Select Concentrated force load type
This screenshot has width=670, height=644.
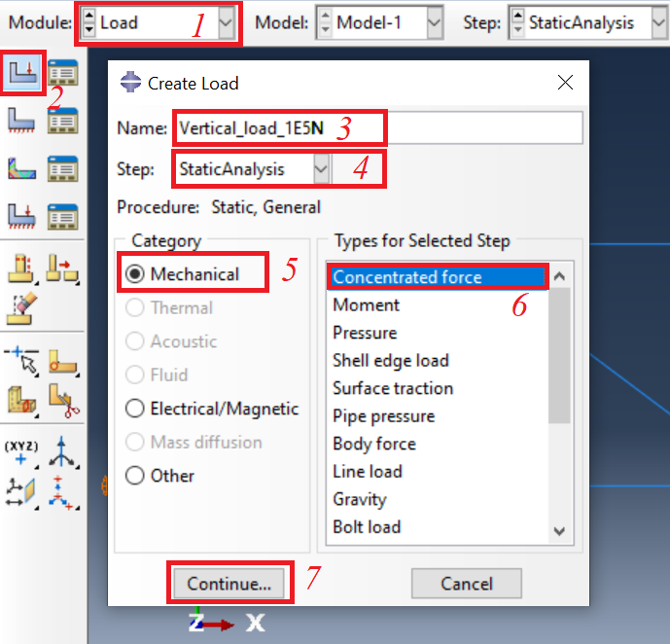click(438, 277)
